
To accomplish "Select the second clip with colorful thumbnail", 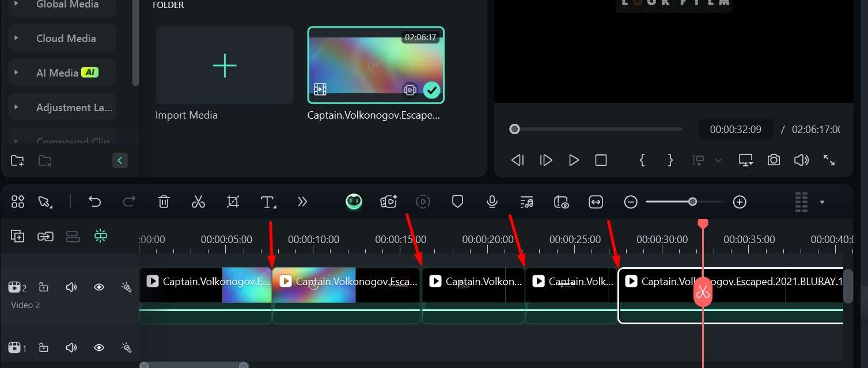I will (346, 295).
